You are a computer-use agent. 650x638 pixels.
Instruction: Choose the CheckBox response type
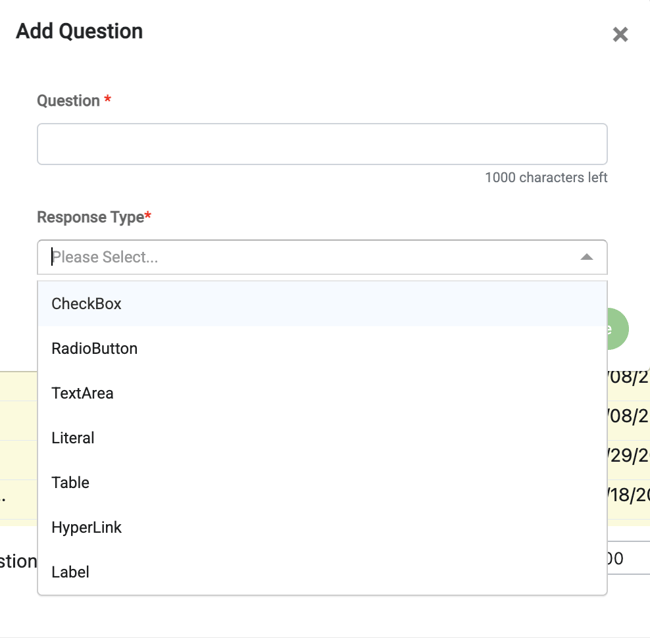(86, 304)
